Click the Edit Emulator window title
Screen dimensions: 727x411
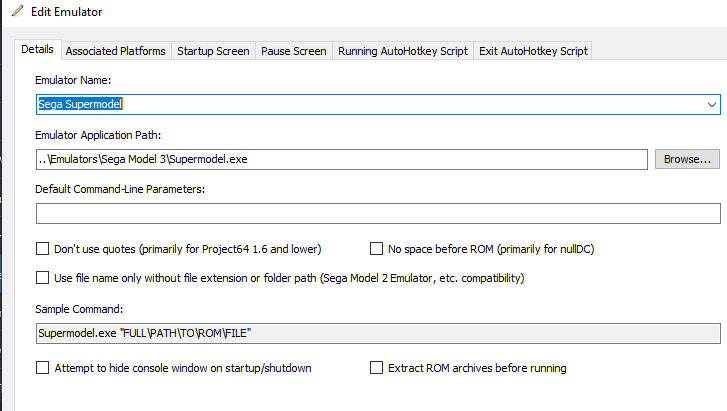[x=67, y=12]
